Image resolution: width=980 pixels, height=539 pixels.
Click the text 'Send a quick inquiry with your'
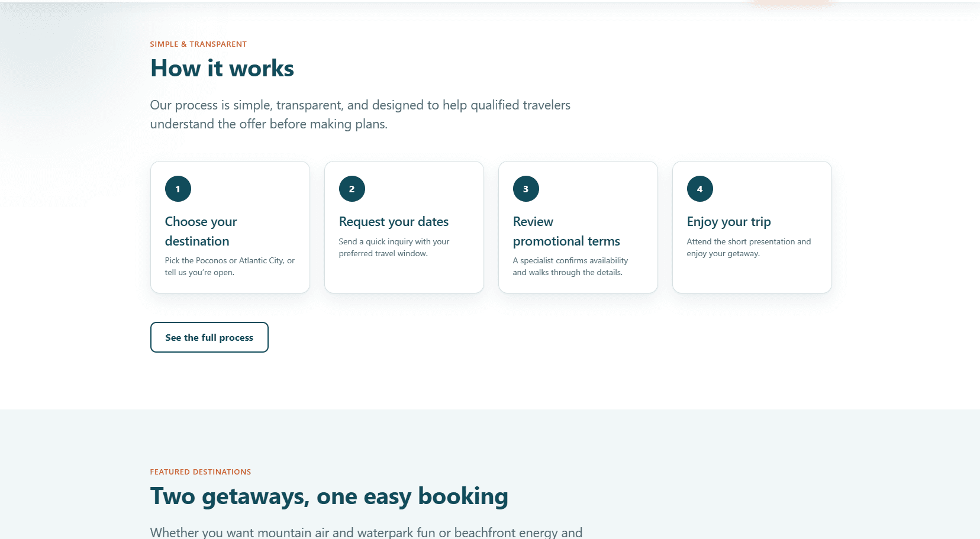(x=394, y=241)
